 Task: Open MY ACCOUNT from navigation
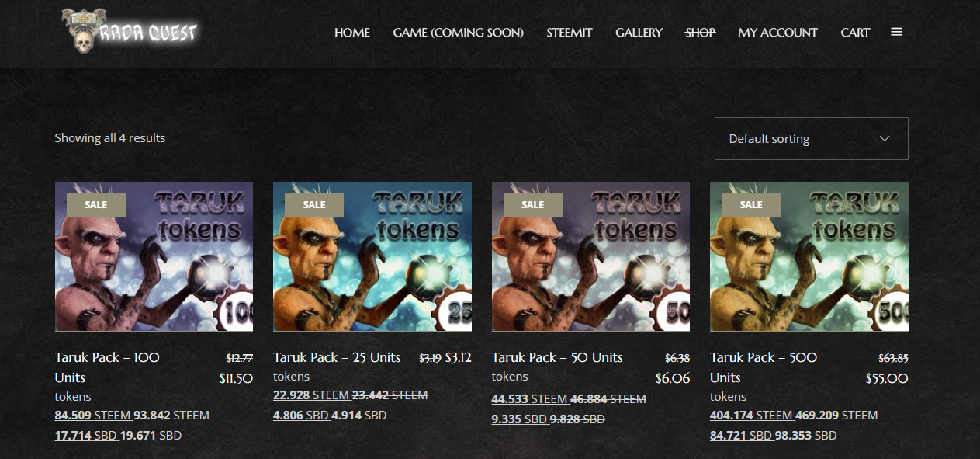coord(777,33)
